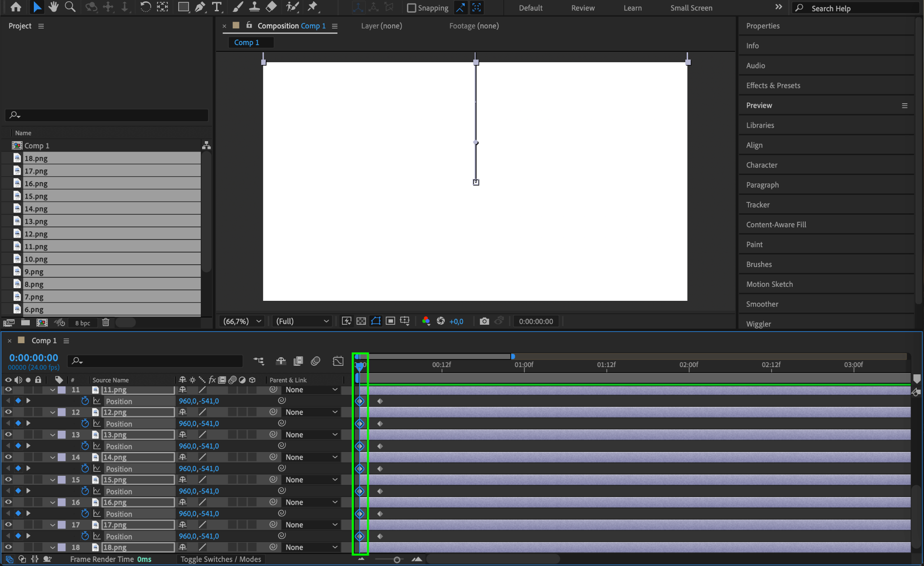Enable the Snapping checkbox

coord(411,8)
